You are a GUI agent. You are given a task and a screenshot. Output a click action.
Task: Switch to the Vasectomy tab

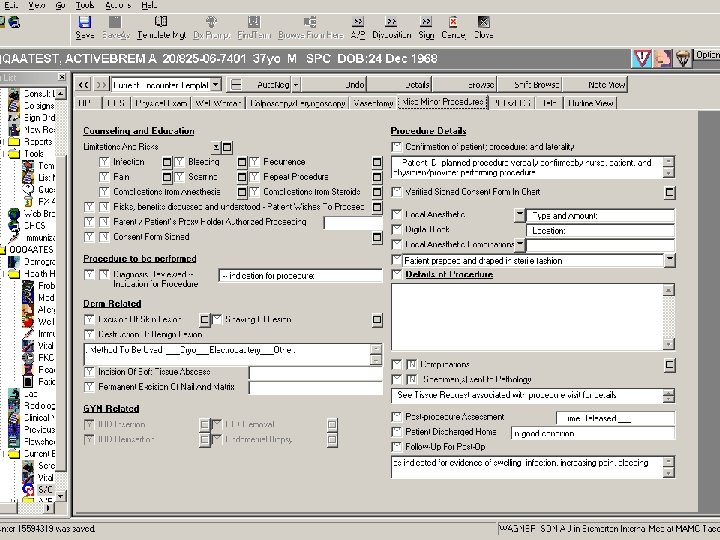click(374, 103)
